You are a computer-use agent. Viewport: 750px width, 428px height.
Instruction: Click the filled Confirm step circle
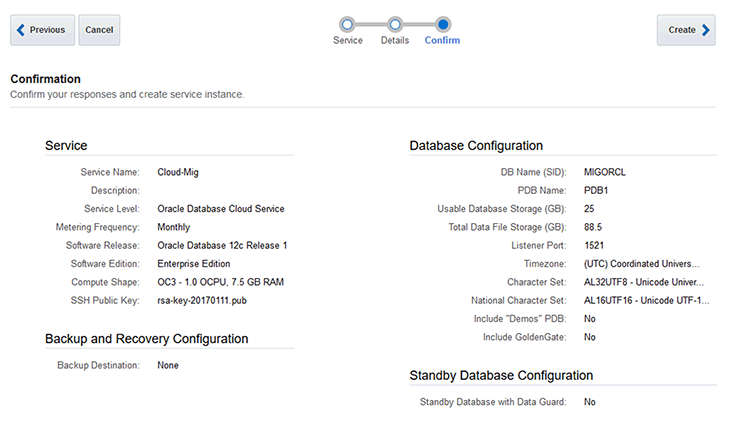442,23
